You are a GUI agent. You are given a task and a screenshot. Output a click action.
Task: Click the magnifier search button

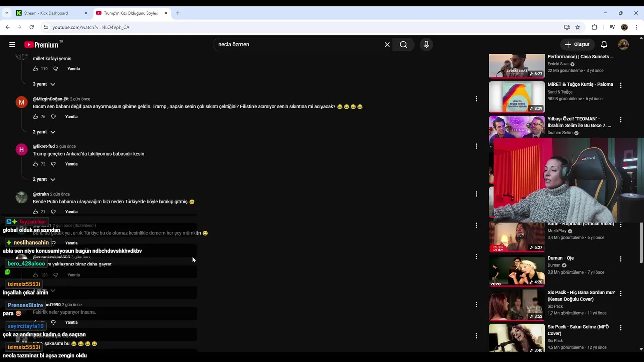pyautogui.click(x=404, y=45)
